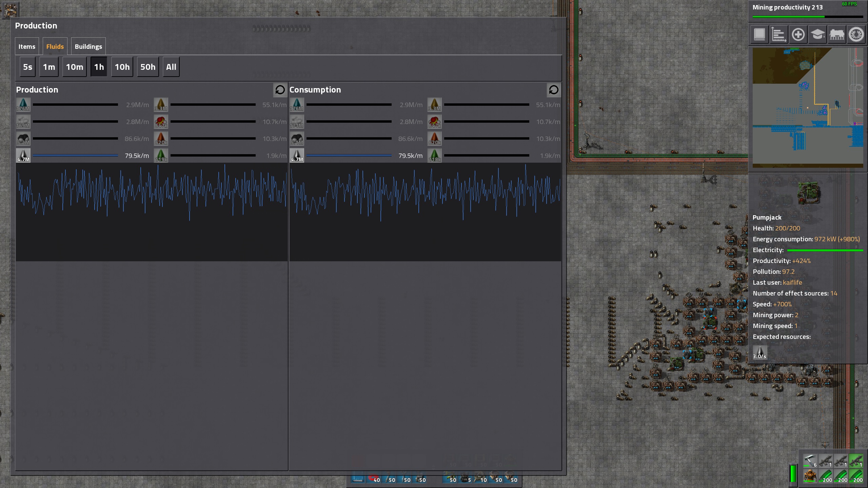The width and height of the screenshot is (868, 488).
Task: Open the trains overview button
Action: pos(837,34)
